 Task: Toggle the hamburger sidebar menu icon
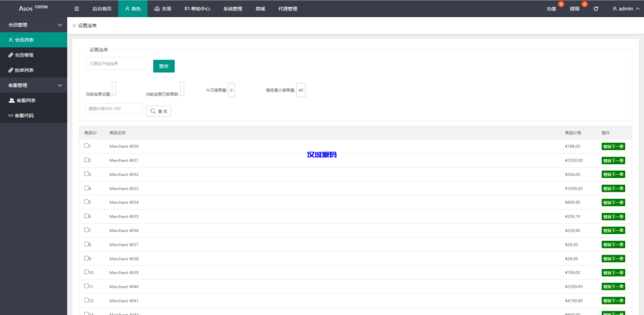click(x=77, y=9)
